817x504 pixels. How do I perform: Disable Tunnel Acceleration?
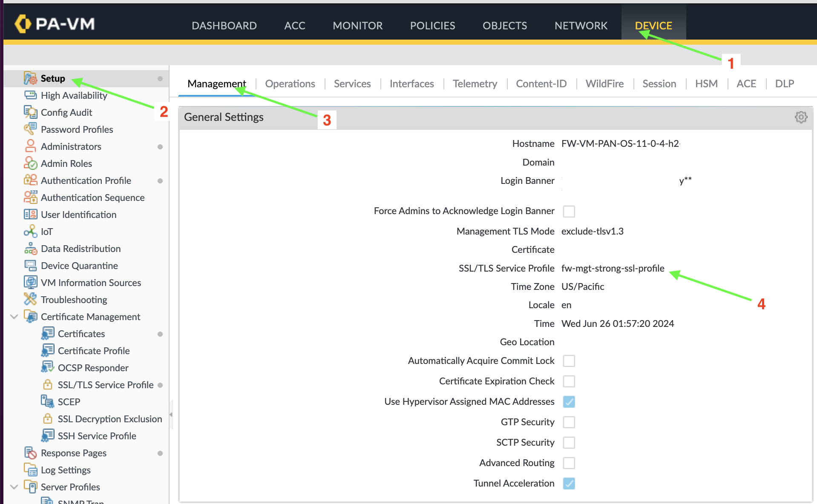click(x=569, y=483)
